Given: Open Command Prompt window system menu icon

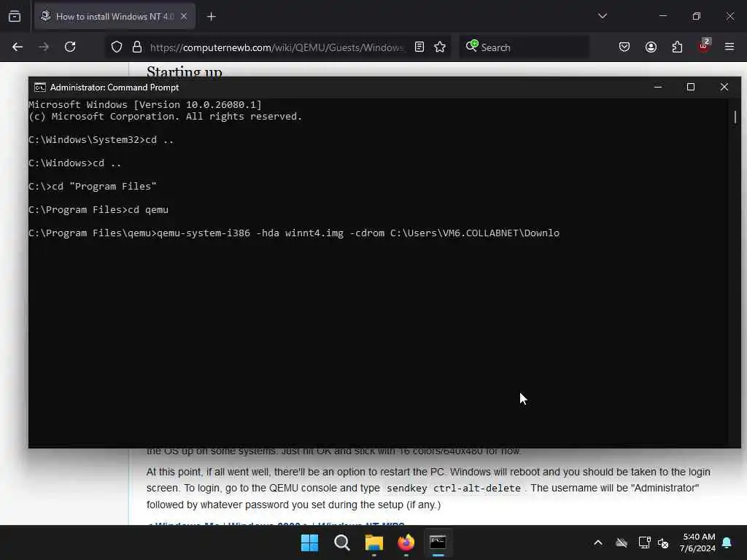Looking at the screenshot, I should [40, 87].
